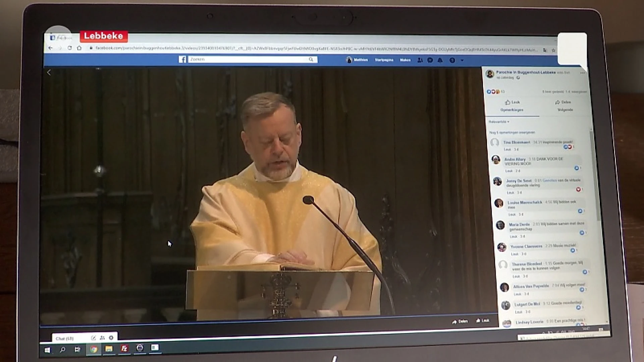This screenshot has height=362, width=644.
Task: Open the help question mark icon
Action: click(x=452, y=60)
